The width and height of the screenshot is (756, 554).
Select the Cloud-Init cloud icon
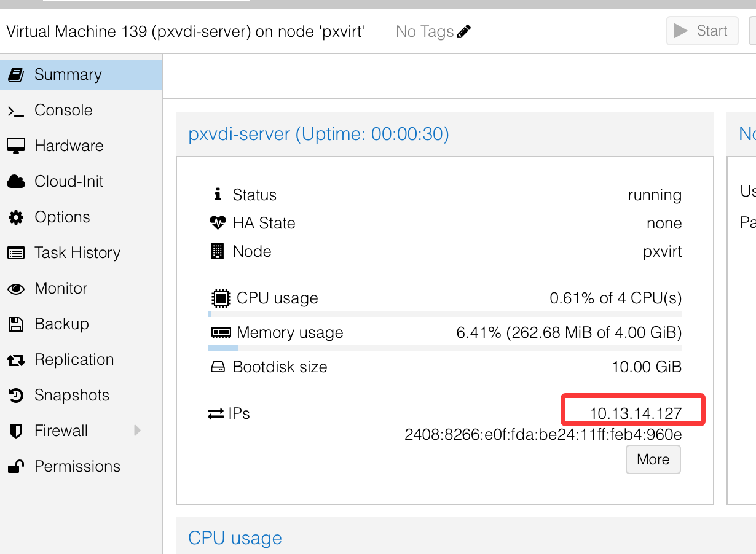16,182
